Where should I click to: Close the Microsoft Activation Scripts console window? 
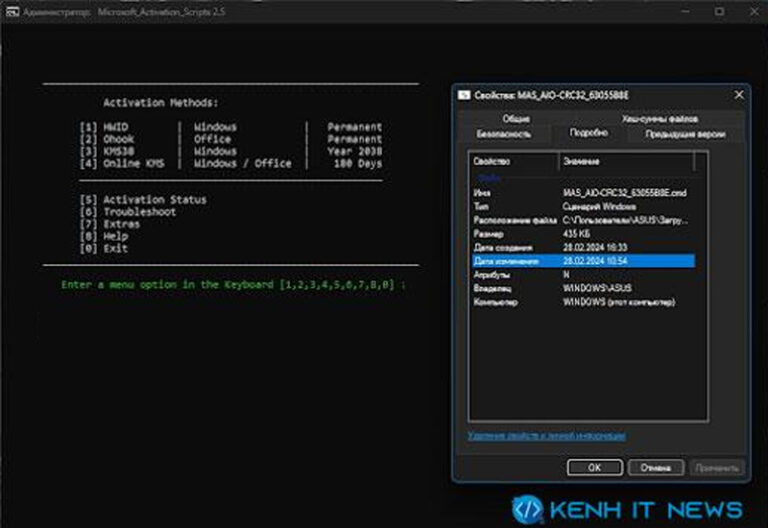pos(754,11)
